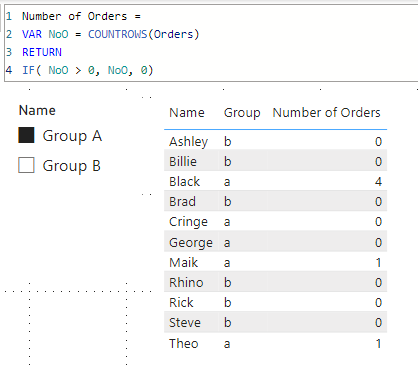Click the order count 1 in Maik's row

click(379, 263)
